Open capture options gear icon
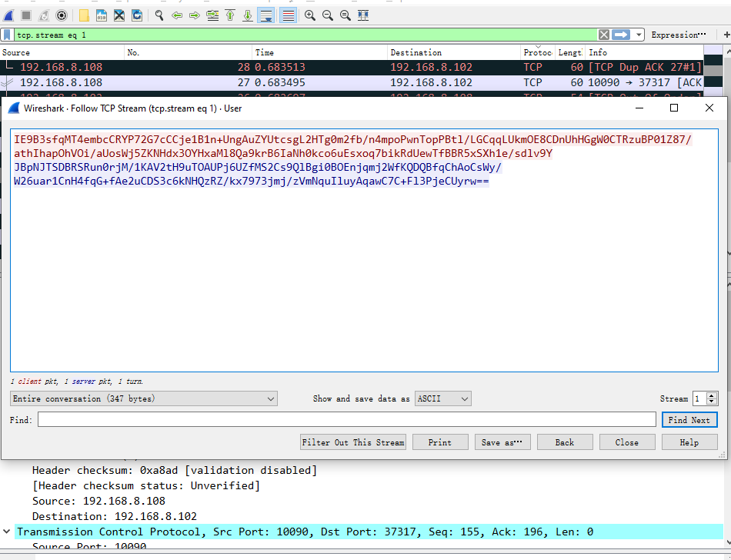Viewport: 731px width, 560px height. pyautogui.click(x=61, y=15)
